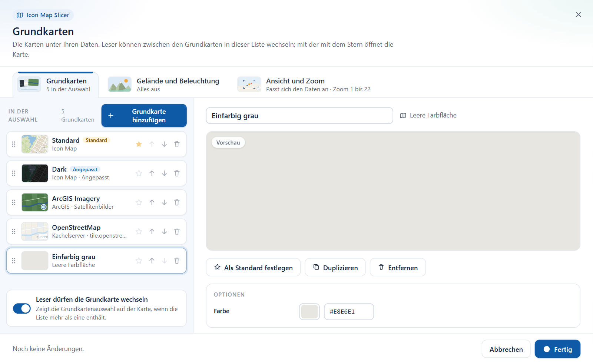Click the Vorschau preview label
This screenshot has width=593, height=364.
click(x=228, y=143)
